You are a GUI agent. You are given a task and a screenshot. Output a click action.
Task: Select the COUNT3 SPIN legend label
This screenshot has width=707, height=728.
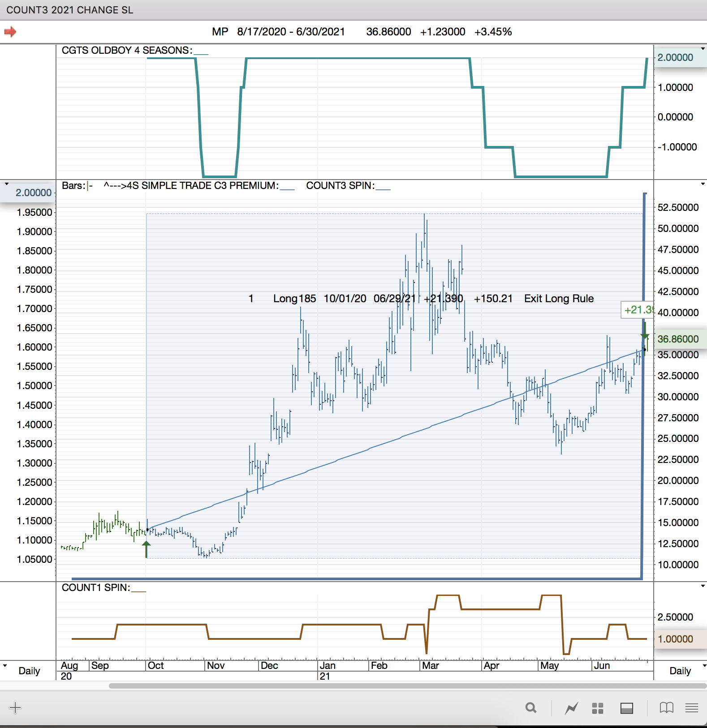tap(340, 186)
